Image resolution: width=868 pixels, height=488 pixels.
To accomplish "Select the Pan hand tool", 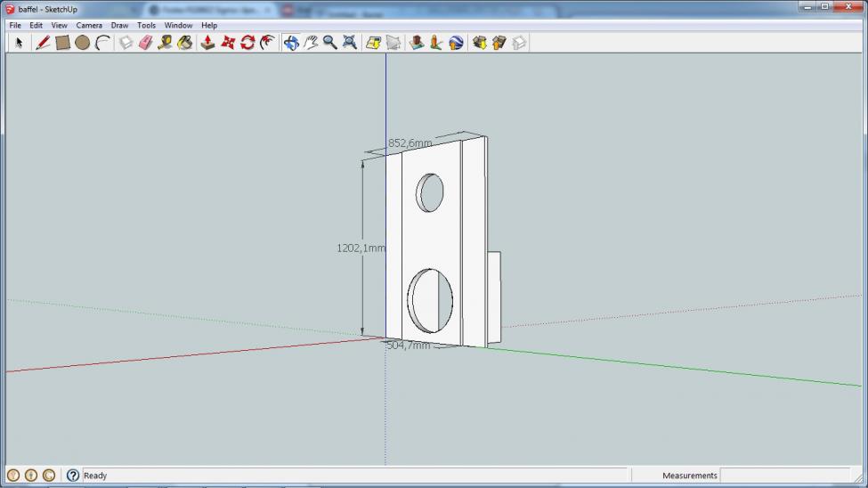I will coord(311,43).
